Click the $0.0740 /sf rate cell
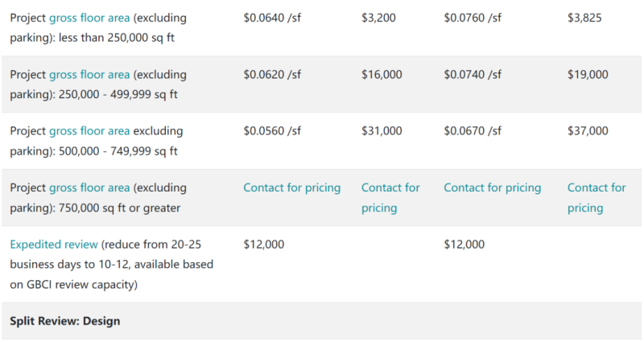The image size is (644, 342). [x=473, y=75]
